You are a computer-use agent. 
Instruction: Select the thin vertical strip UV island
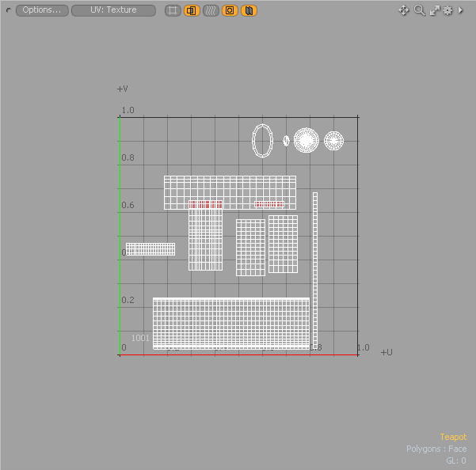coord(314,269)
